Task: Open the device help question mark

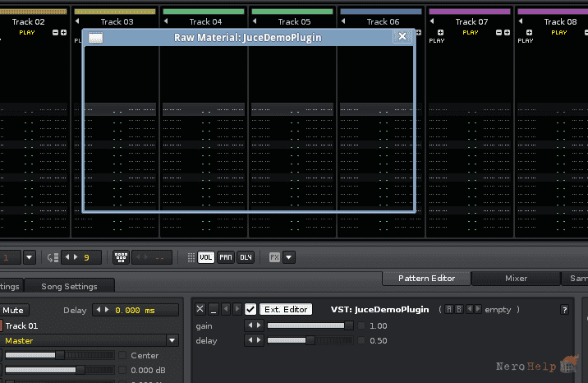Action: point(565,310)
